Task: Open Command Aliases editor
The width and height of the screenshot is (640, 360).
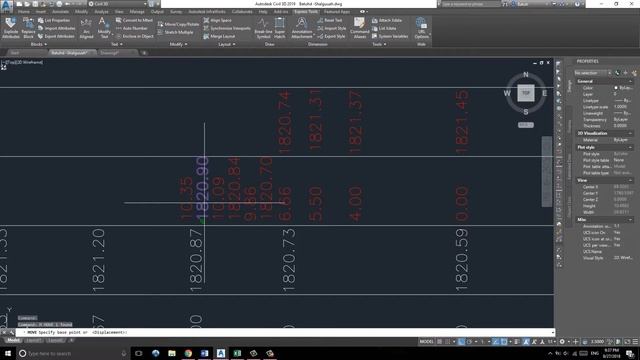Action: 360,28
